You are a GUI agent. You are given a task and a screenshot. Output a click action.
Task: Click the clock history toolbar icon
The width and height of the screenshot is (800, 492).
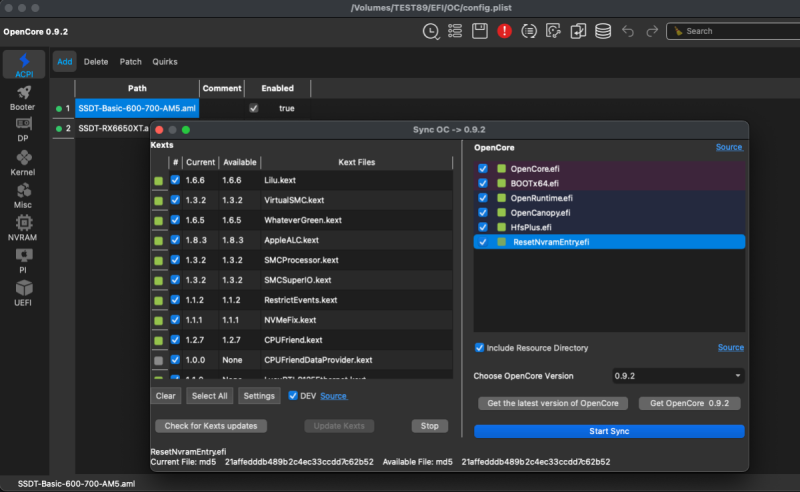click(x=431, y=32)
